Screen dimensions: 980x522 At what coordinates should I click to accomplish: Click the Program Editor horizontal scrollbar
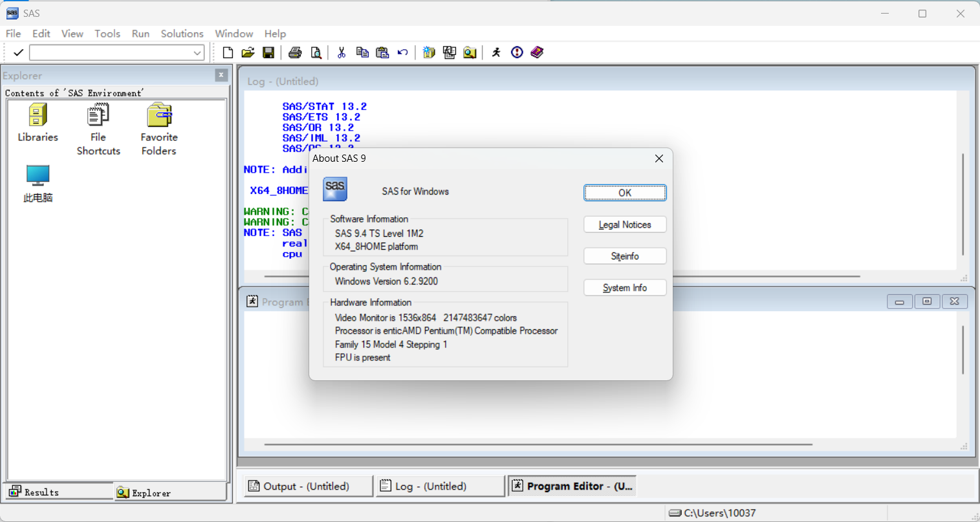pyautogui.click(x=538, y=445)
